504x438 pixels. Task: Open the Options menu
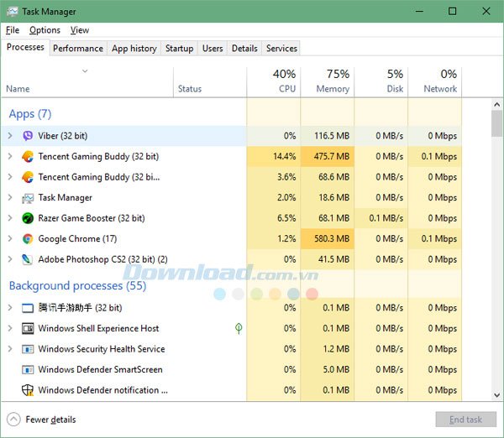coord(45,30)
